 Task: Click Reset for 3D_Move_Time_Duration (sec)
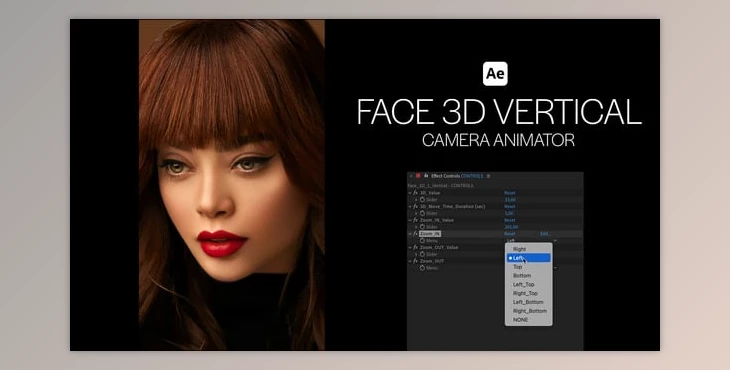pos(510,206)
